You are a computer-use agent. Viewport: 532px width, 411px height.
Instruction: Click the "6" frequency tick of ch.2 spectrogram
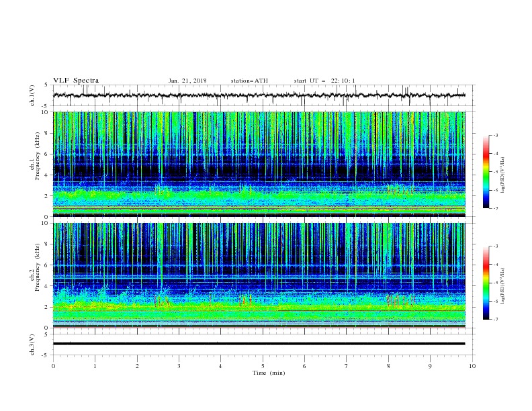click(46, 265)
